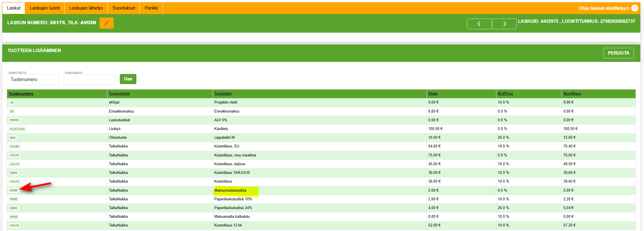Choose product number 8888 Paperilaskutuslisä 10%
Image resolution: width=644 pixels, height=231 pixels.
(x=13, y=199)
